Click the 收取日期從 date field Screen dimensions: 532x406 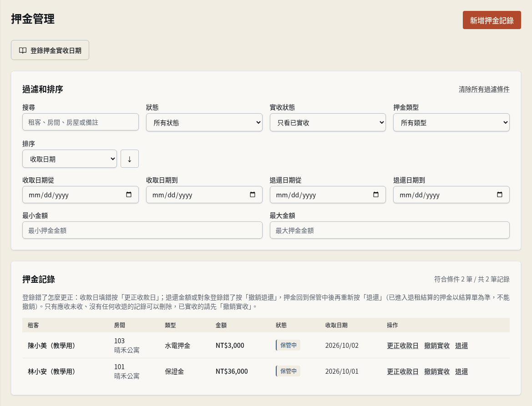coord(81,195)
